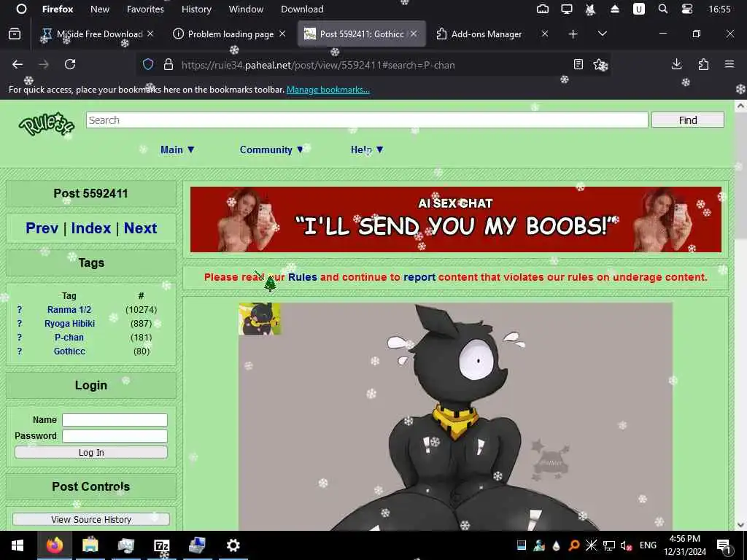Open the Window menu
Viewport: 747px width, 560px height.
click(x=246, y=9)
